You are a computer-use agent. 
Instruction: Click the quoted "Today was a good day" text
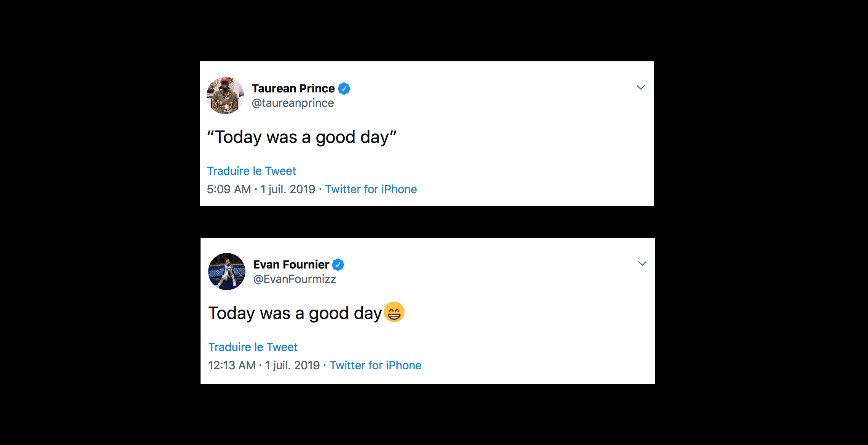click(x=301, y=137)
